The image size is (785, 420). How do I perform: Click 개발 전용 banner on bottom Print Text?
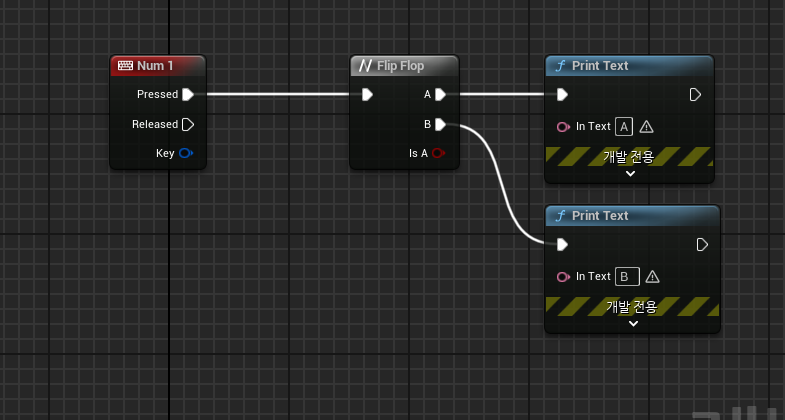tap(632, 306)
